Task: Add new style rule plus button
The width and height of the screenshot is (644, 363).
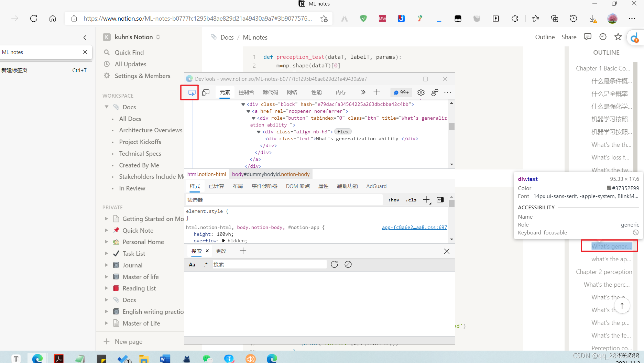Action: tap(426, 200)
